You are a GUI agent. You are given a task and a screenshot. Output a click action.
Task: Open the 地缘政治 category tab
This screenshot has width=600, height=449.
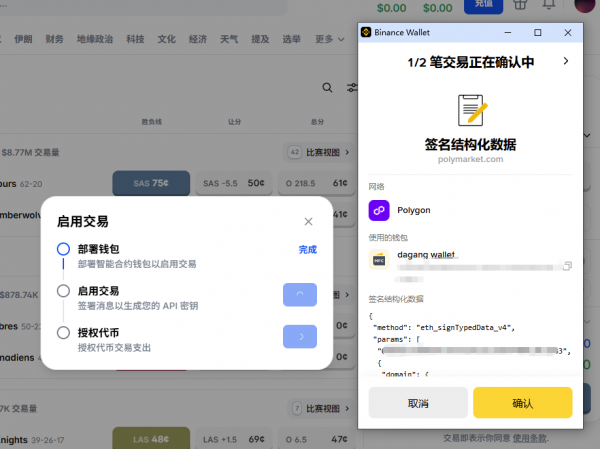pyautogui.click(x=95, y=39)
